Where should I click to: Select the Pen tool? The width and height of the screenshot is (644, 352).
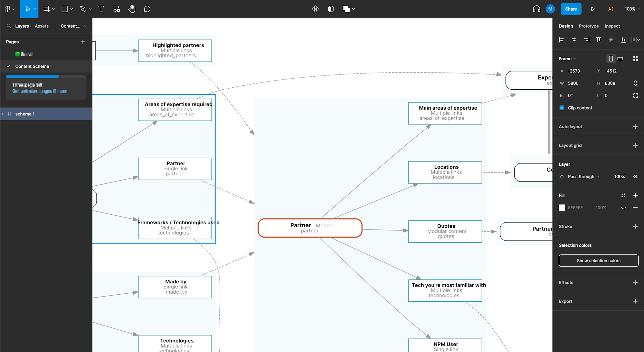point(83,9)
